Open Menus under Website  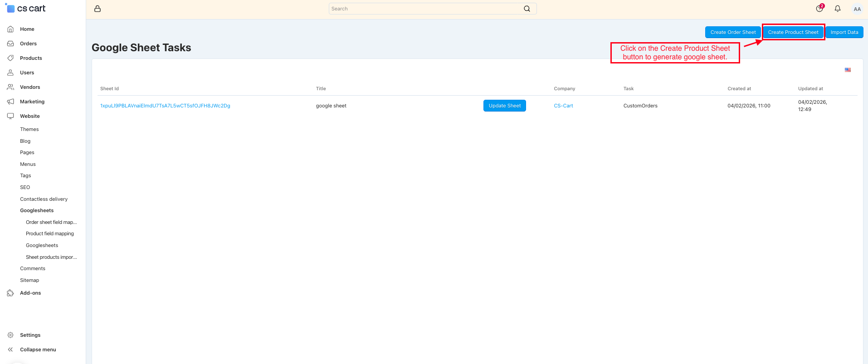(x=28, y=164)
